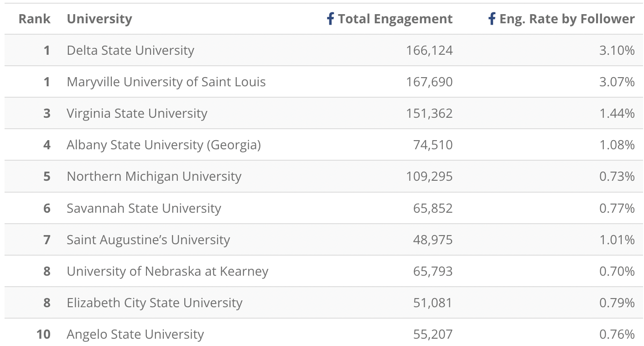644x346 pixels.
Task: Click Elizabeth City State University
Action: 155,303
